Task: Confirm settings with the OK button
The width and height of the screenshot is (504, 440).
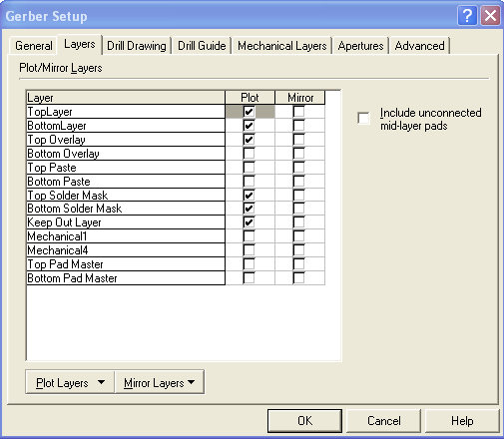Action: [304, 421]
